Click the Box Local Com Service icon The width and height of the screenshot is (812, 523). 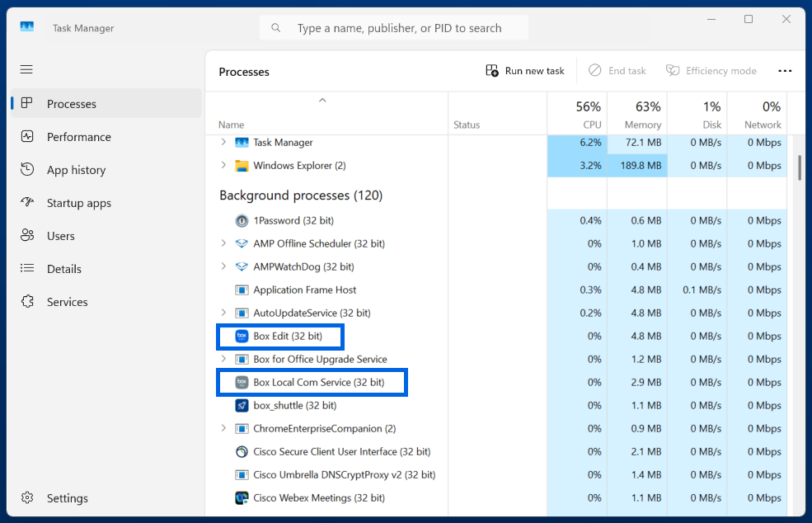(x=242, y=383)
